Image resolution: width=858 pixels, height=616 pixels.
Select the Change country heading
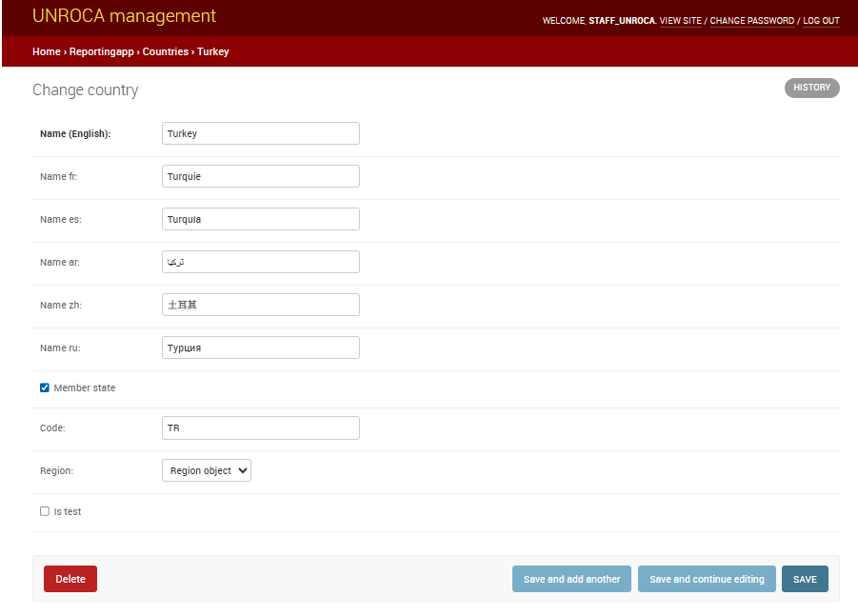pos(86,89)
